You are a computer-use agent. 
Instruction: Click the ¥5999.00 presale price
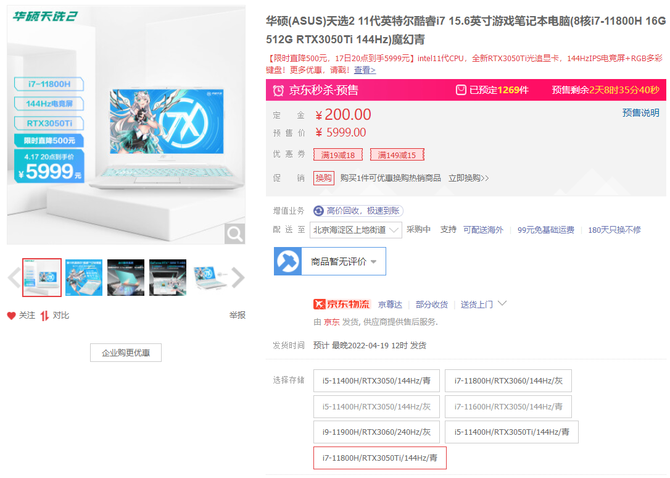click(x=341, y=133)
